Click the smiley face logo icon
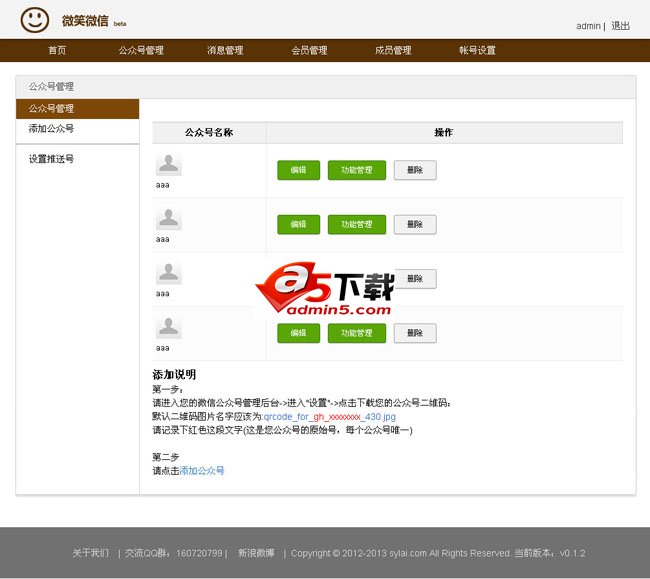The height and width of the screenshot is (579, 650). (x=35, y=20)
